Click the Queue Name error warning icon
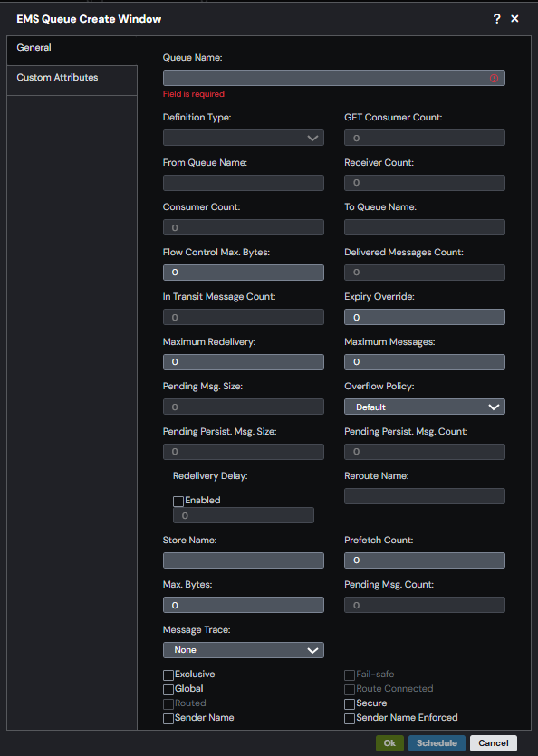Image resolution: width=538 pixels, height=756 pixels. pos(495,78)
